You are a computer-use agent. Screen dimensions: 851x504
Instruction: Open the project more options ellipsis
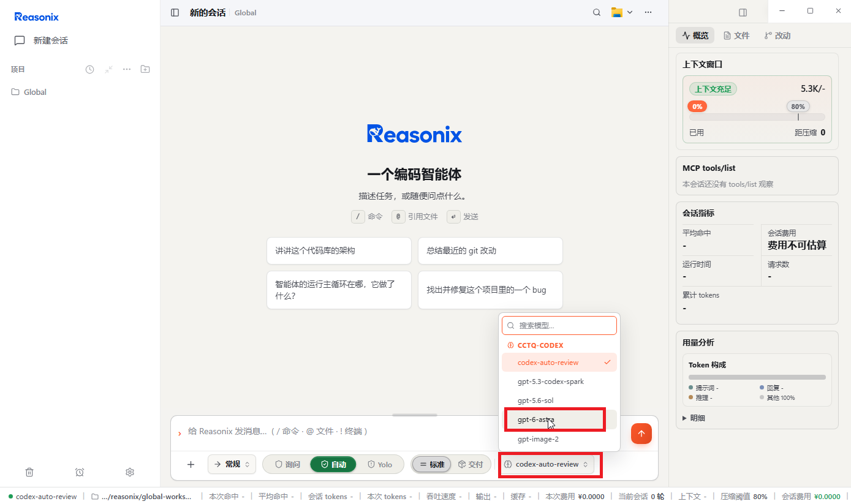(127, 69)
